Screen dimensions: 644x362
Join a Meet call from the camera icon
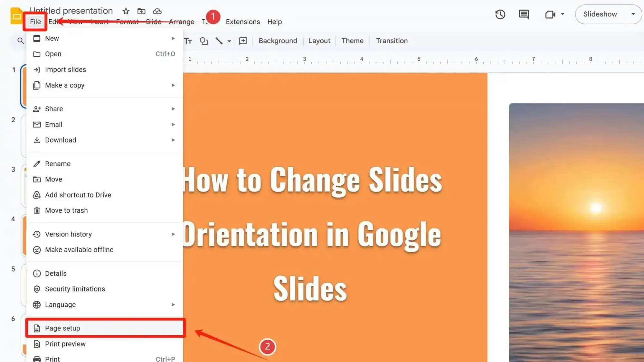tap(549, 14)
